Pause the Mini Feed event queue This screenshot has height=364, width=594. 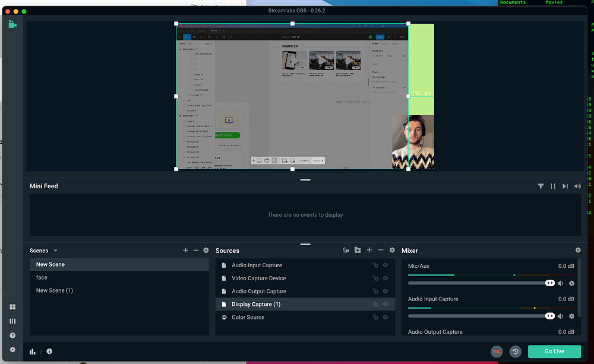tap(553, 186)
